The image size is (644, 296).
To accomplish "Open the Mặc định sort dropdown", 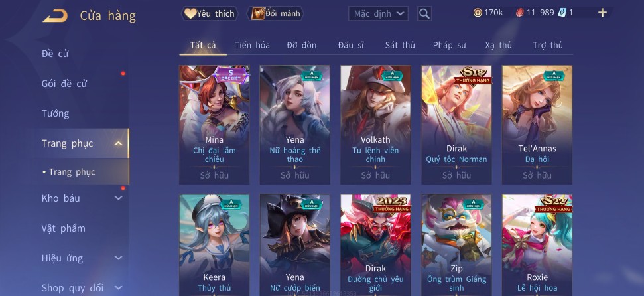I will tap(378, 13).
